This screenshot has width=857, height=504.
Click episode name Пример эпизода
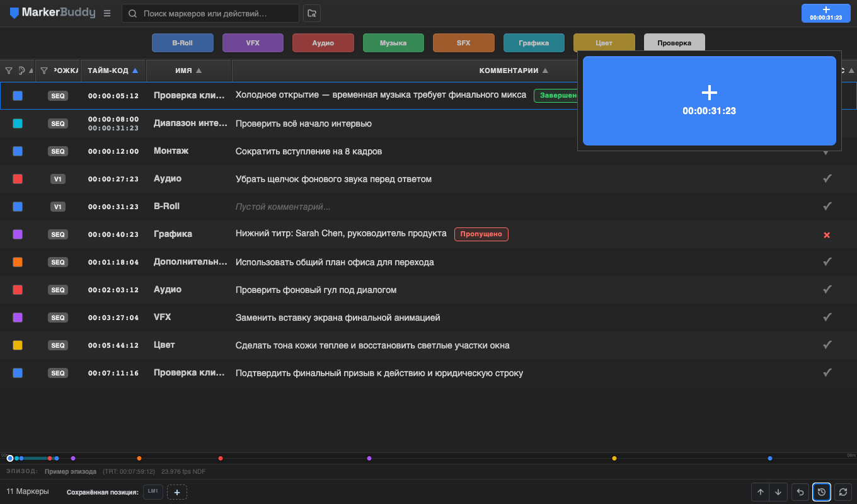[71, 471]
